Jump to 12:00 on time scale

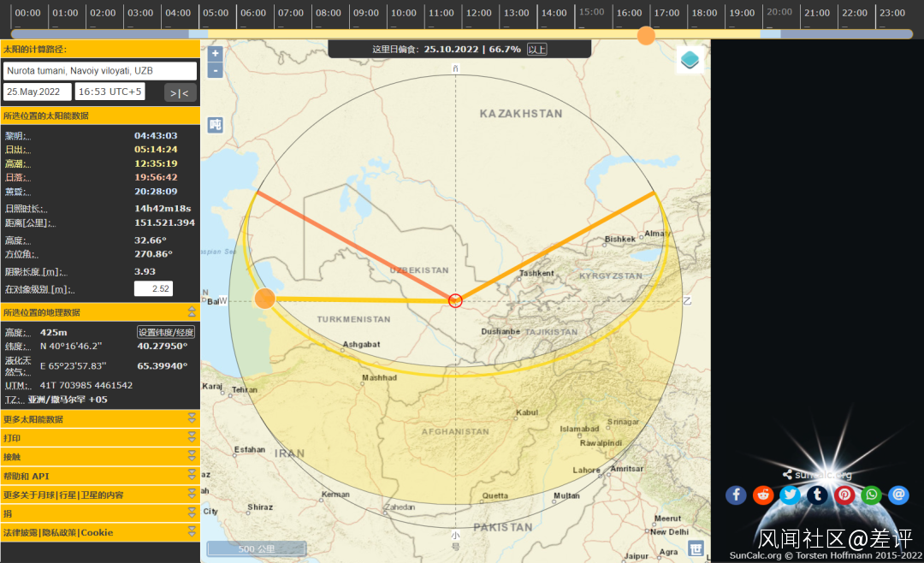point(478,13)
